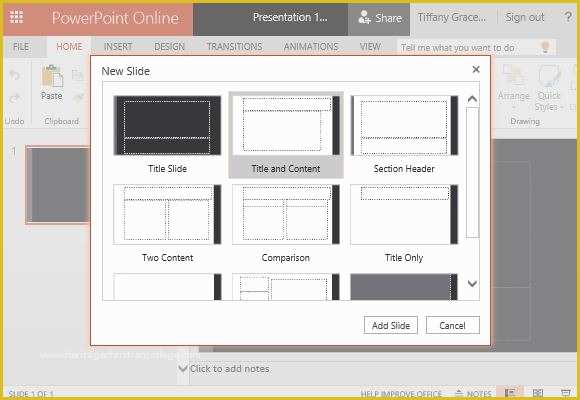Switch to Editing view icon in status bar
580x400 pixels.
coord(510,393)
